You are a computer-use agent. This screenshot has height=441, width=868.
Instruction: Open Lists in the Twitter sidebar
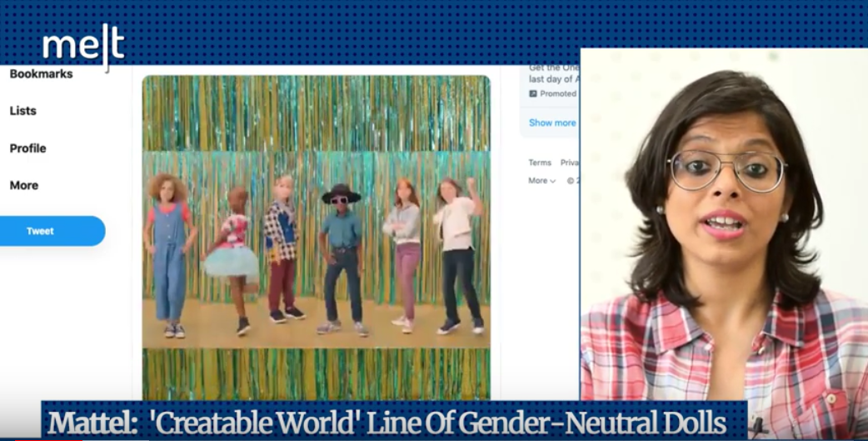(22, 111)
